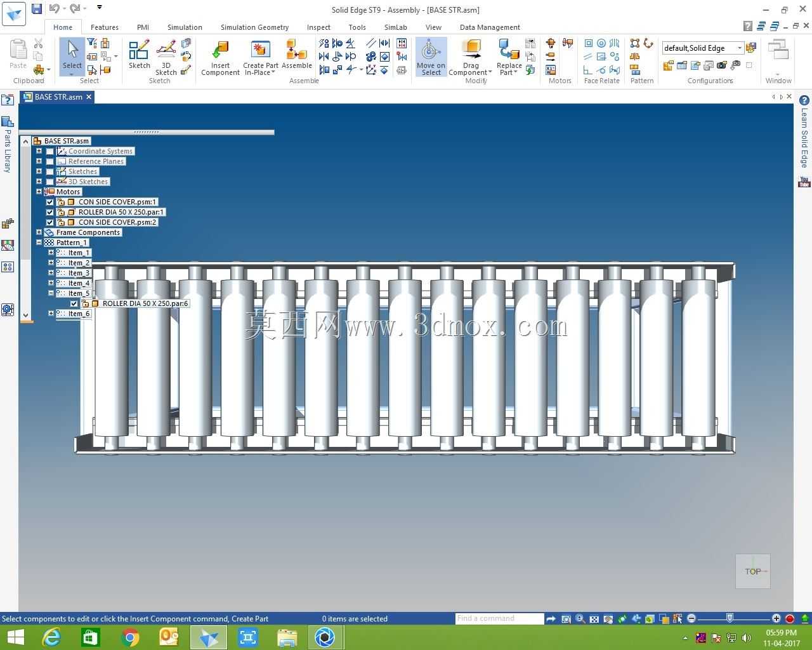The width and height of the screenshot is (812, 650).
Task: Uncheck ROLLER DIA 50 X 250.par:1 checkbox
Action: 50,212
